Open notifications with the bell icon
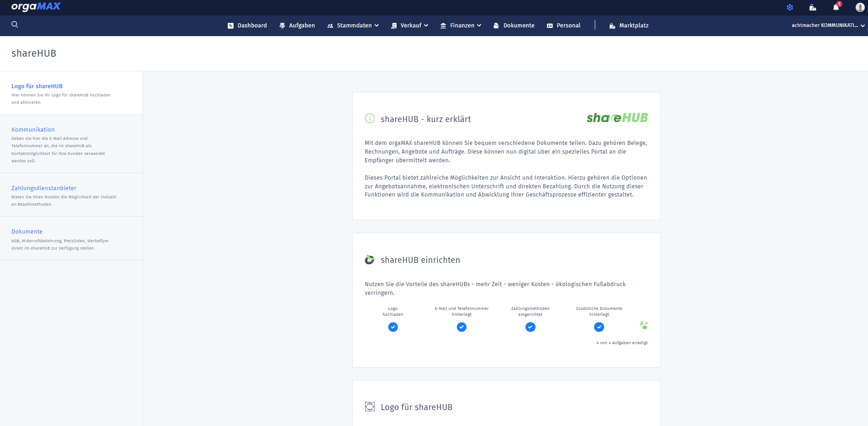 (836, 7)
